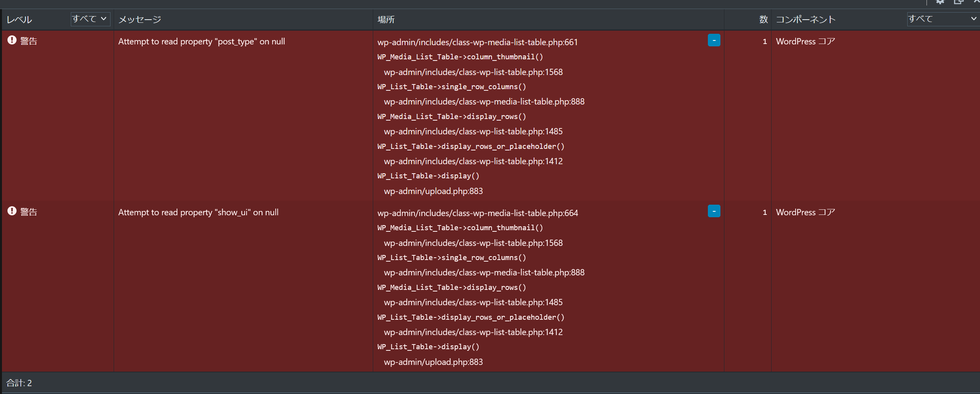Screen dimensions: 980x394
Task: Click the メッセージ column header
Action: click(x=140, y=19)
